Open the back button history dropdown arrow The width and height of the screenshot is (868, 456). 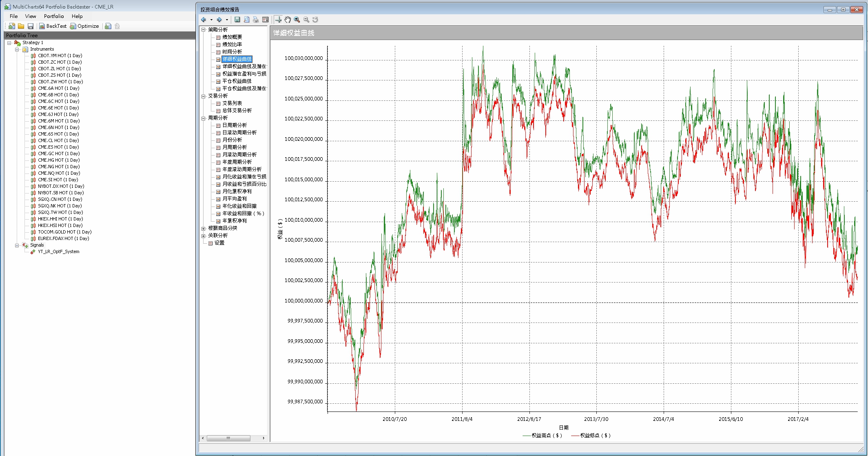(211, 20)
